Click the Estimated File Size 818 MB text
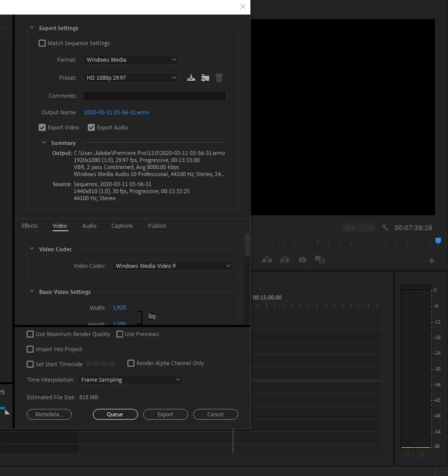This screenshot has width=448, height=476. point(63,397)
